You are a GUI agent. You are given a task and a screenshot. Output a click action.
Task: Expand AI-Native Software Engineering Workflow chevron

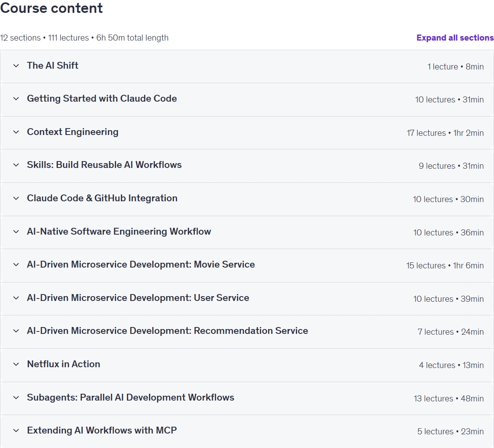[x=16, y=232]
